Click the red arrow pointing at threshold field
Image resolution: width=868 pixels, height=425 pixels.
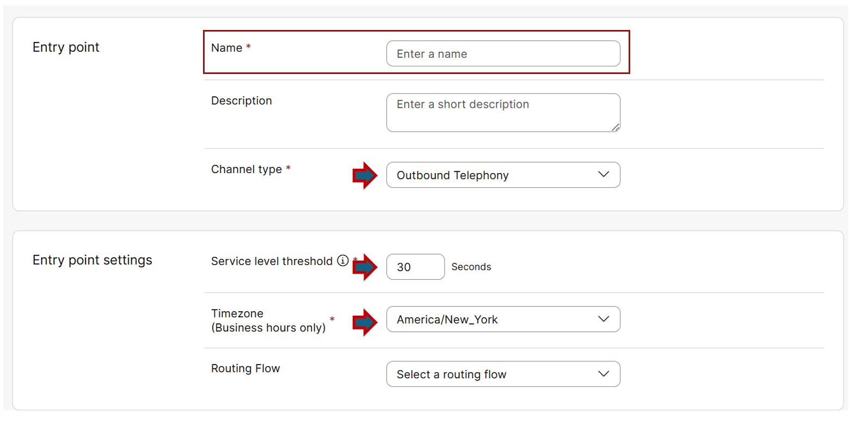click(x=365, y=267)
